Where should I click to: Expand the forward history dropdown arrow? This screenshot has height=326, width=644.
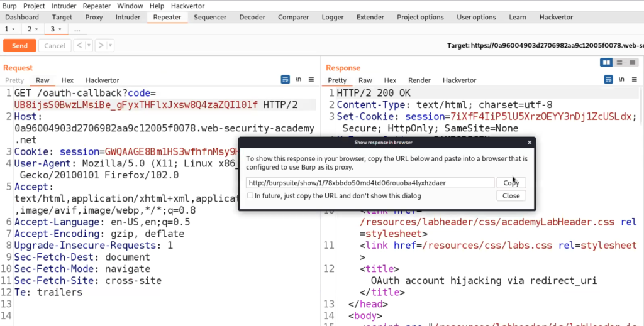(x=109, y=46)
